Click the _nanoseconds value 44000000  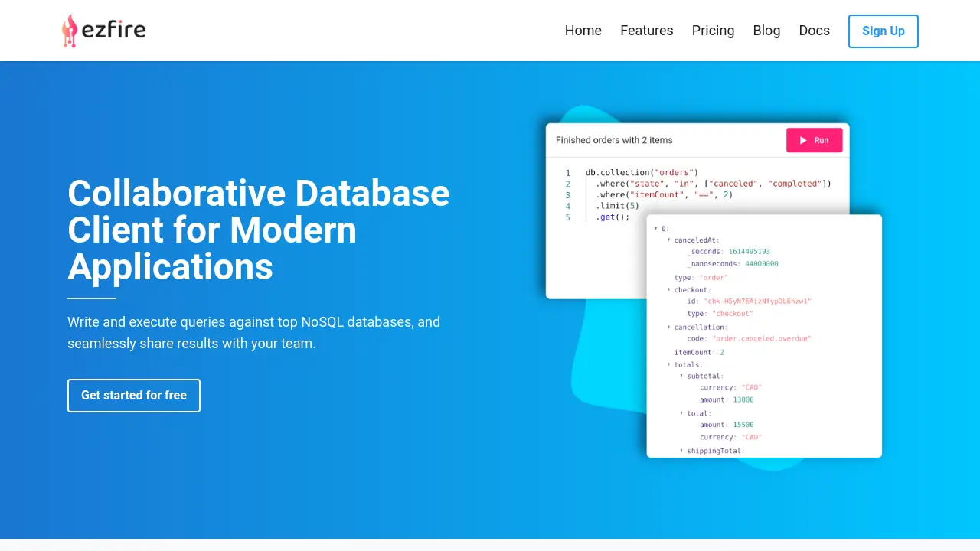[x=762, y=264]
